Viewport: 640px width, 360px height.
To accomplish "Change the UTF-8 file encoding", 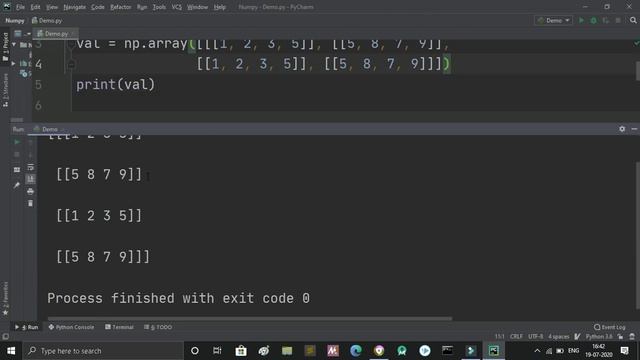I will tap(536, 336).
